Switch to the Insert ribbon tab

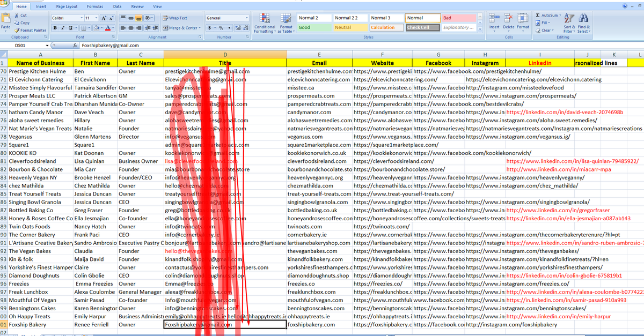pyautogui.click(x=41, y=6)
